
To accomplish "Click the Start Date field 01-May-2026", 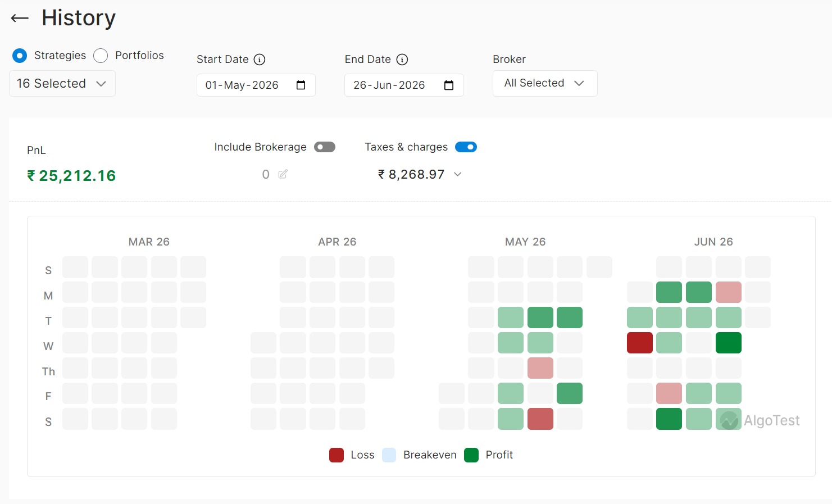I will tap(256, 85).
